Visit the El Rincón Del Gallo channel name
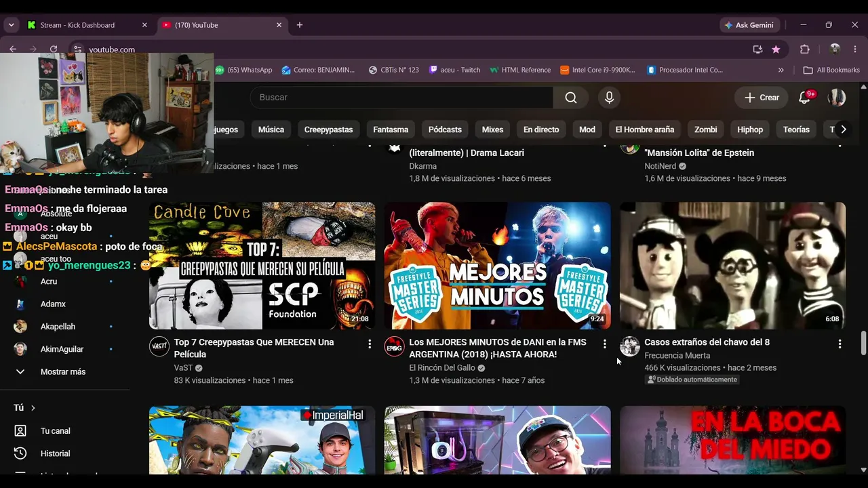The image size is (868, 488). point(442,368)
